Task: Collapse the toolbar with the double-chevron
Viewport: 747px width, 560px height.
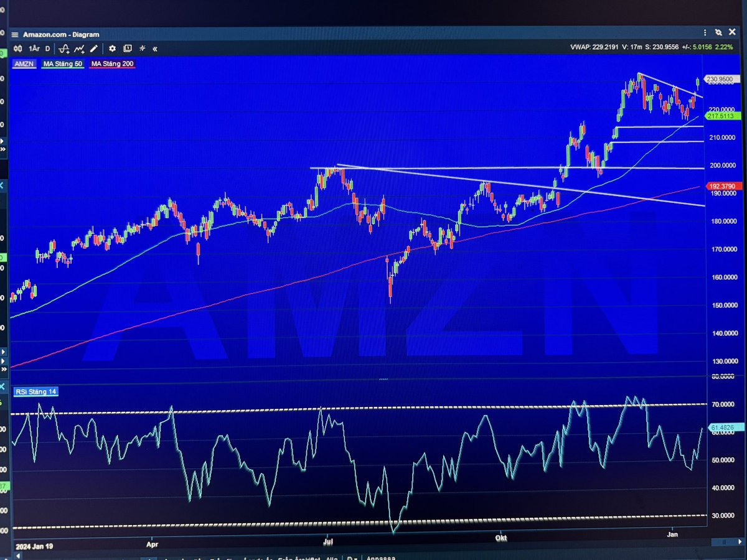Action: (x=154, y=49)
